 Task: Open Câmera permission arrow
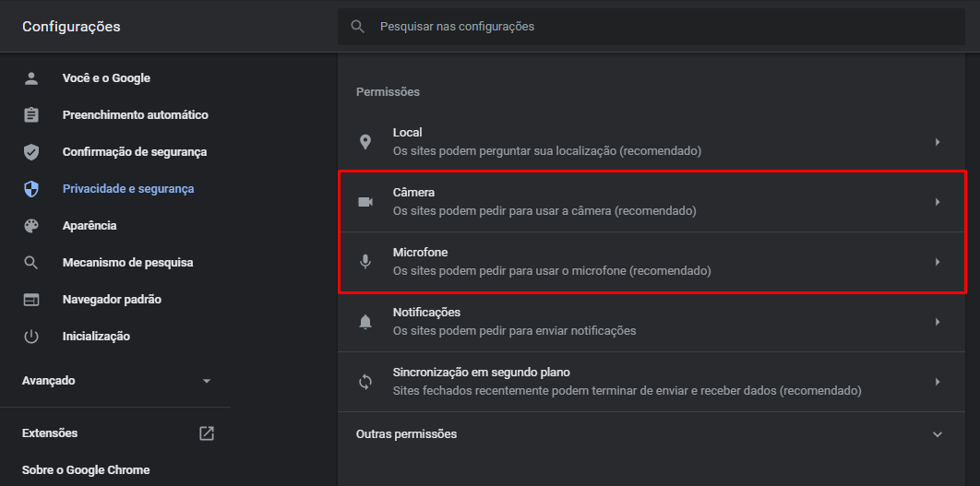(938, 202)
